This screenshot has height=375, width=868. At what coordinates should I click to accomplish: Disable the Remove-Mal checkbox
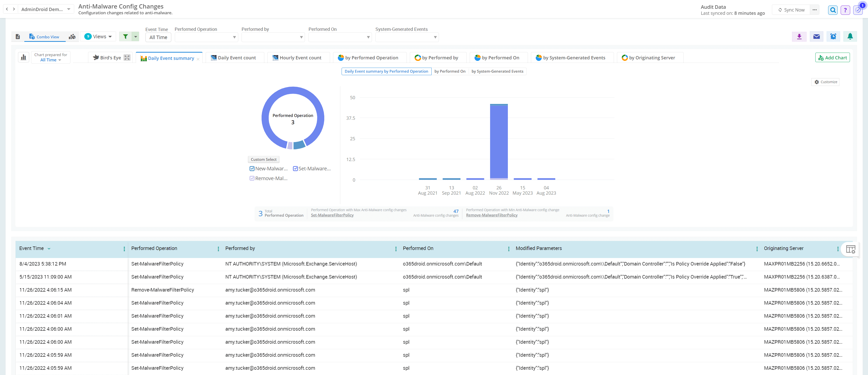pos(252,178)
